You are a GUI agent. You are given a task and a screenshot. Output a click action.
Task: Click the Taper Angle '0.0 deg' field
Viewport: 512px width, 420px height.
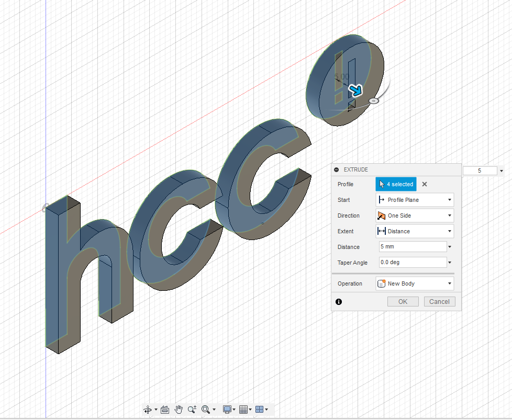(x=413, y=263)
